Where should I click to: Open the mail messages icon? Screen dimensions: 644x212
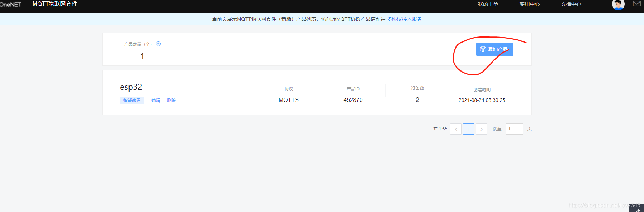click(x=636, y=4)
